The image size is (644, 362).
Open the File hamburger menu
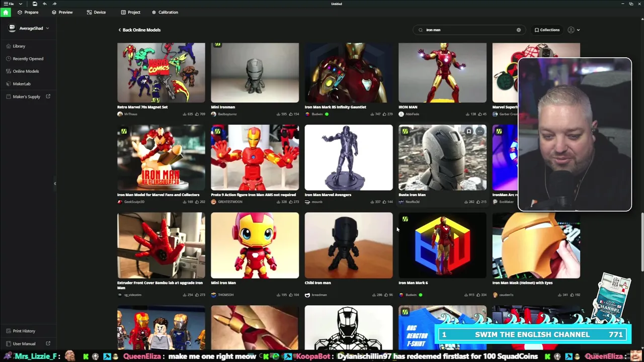(9, 4)
